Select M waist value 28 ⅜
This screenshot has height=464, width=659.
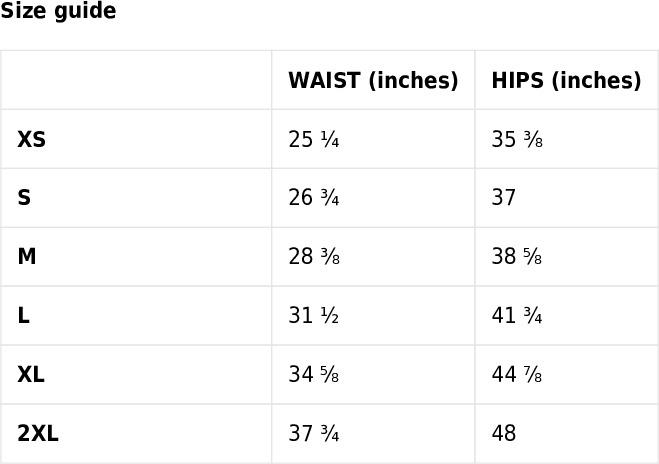[x=314, y=257]
